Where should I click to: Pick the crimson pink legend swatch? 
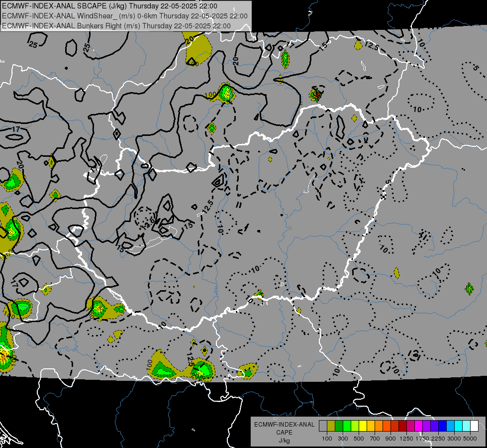coord(410,426)
